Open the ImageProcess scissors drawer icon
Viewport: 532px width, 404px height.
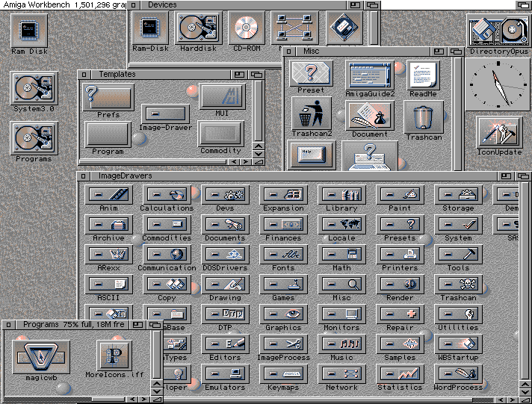[x=284, y=344]
